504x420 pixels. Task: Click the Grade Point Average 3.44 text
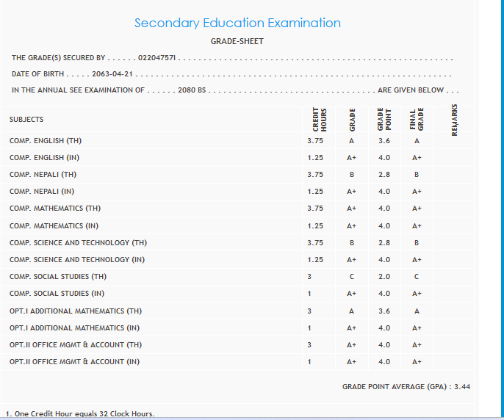click(406, 386)
